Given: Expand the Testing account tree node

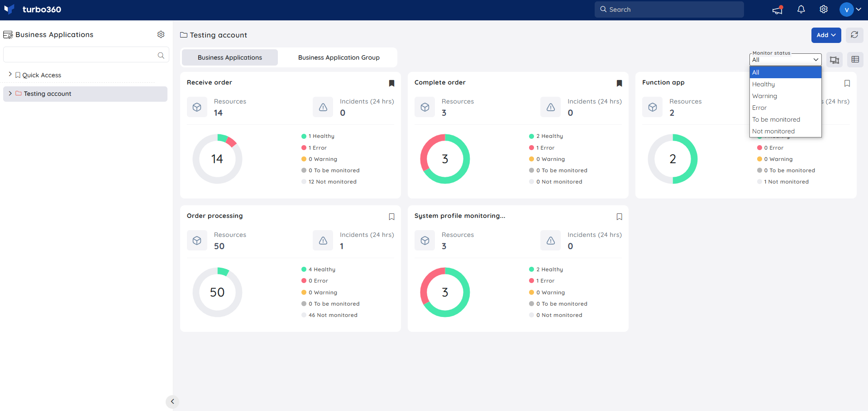Looking at the screenshot, I should point(10,93).
